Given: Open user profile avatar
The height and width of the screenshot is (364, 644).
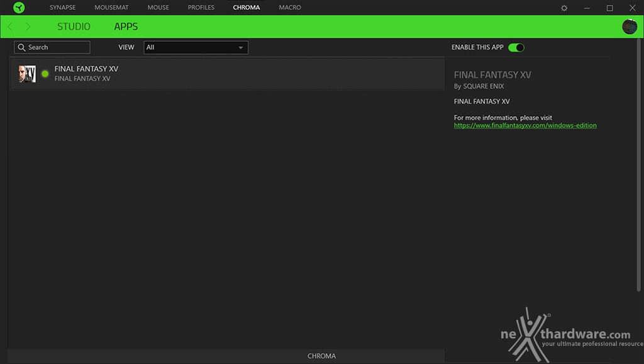Looking at the screenshot, I should point(629,26).
